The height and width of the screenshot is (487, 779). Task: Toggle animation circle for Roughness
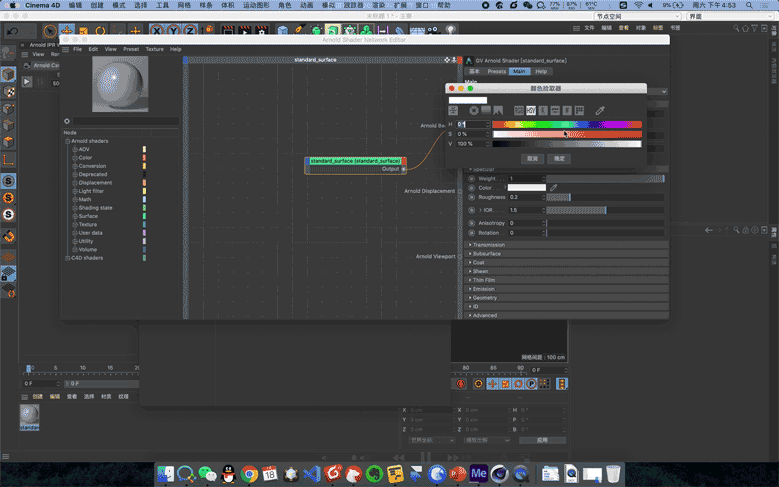click(x=471, y=197)
